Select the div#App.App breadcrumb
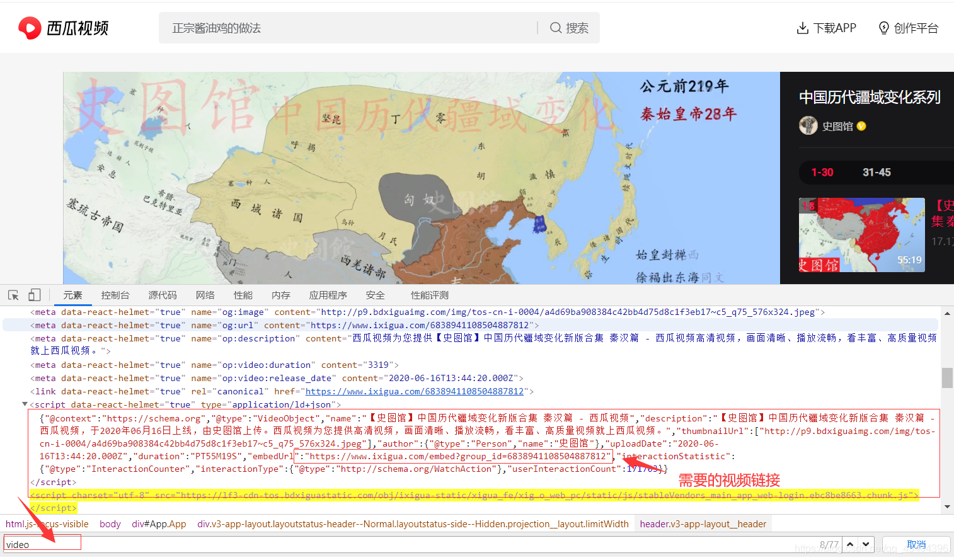 pos(159,524)
